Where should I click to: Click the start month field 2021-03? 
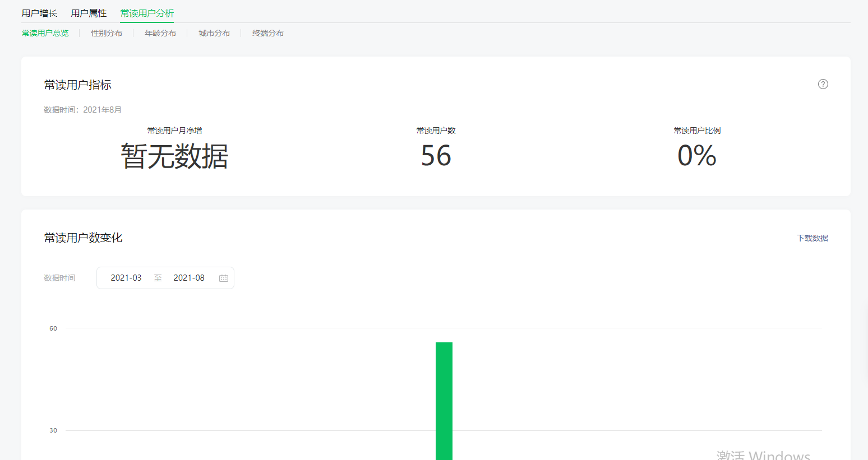point(126,278)
